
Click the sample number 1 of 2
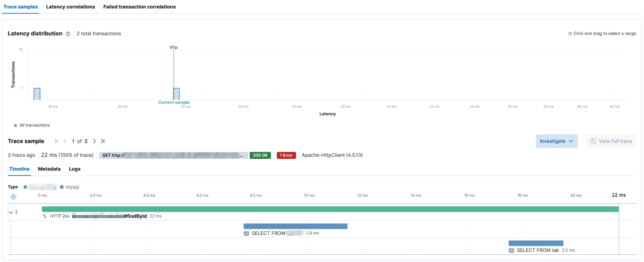(x=73, y=141)
